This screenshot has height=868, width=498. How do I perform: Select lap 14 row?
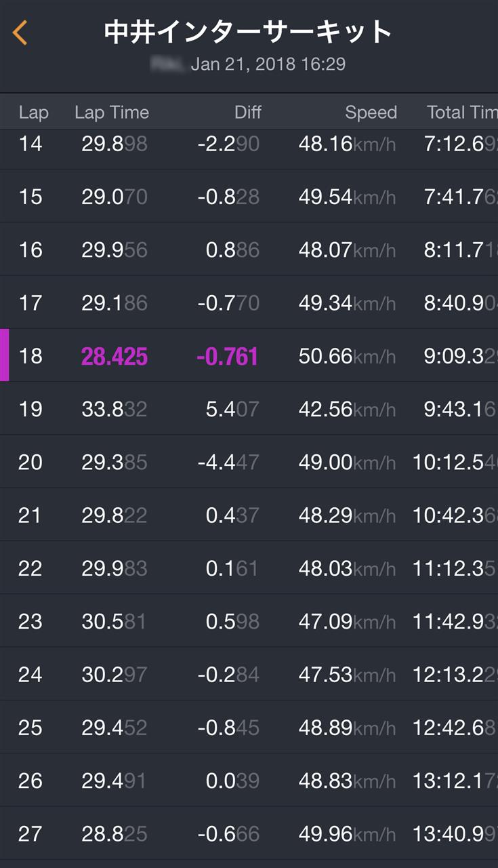tap(249, 144)
